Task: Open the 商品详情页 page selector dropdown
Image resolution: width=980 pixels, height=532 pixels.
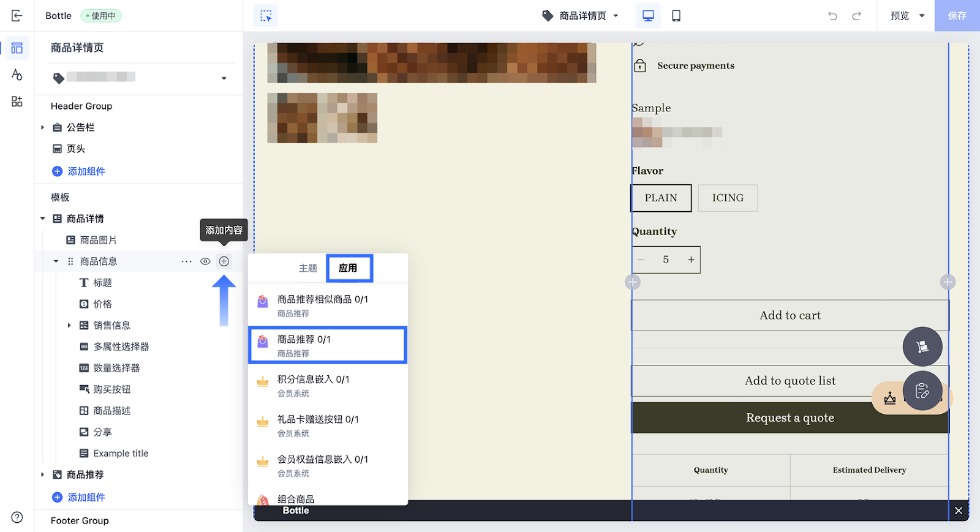Action: point(580,16)
